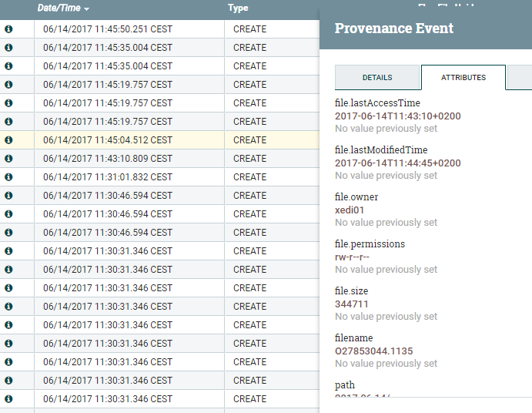The image size is (532, 413).
Task: Select the Attributes tab
Action: [463, 78]
